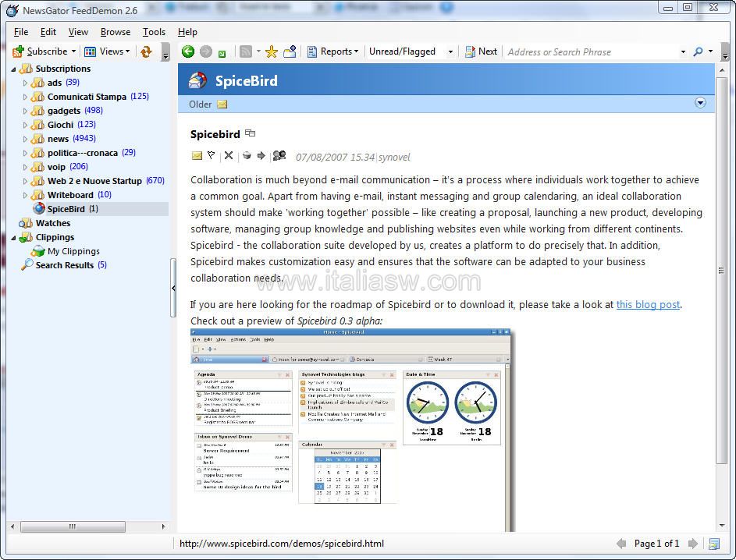Open the 'this blog post' link
The width and height of the screenshot is (736, 560).
(648, 304)
